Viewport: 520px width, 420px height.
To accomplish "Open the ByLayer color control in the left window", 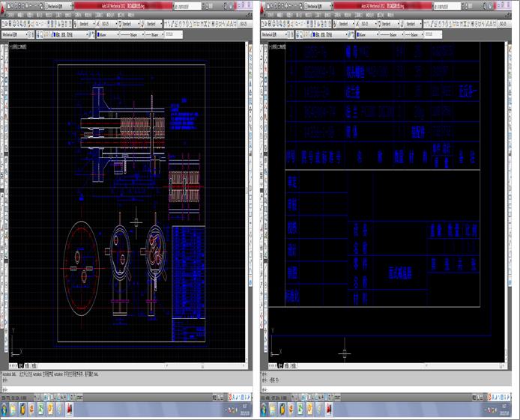I will coord(107,34).
